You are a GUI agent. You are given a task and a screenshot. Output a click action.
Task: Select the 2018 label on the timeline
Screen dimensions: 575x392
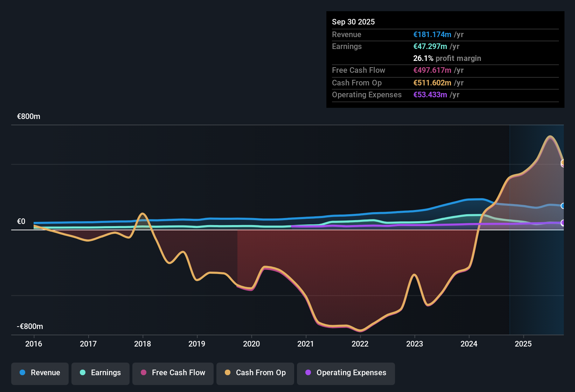tap(143, 344)
